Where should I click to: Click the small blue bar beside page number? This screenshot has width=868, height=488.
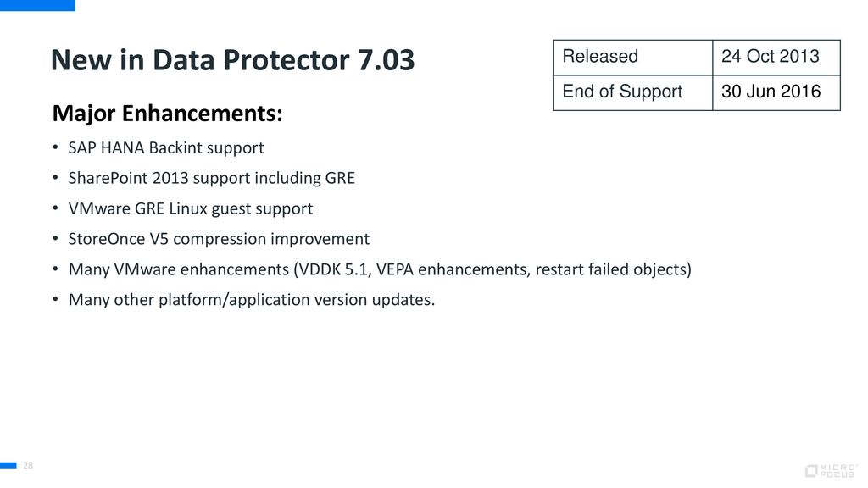pos(8,465)
